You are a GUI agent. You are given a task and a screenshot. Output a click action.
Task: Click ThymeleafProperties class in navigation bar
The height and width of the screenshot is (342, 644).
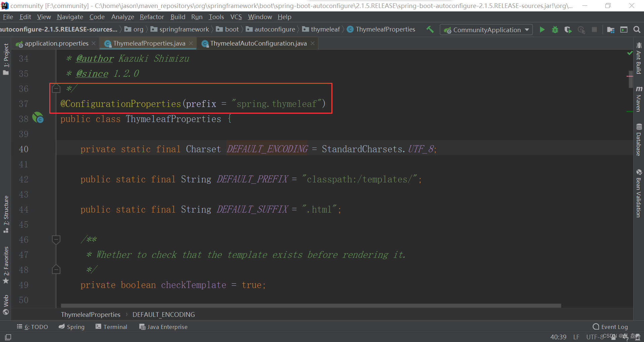[381, 30]
